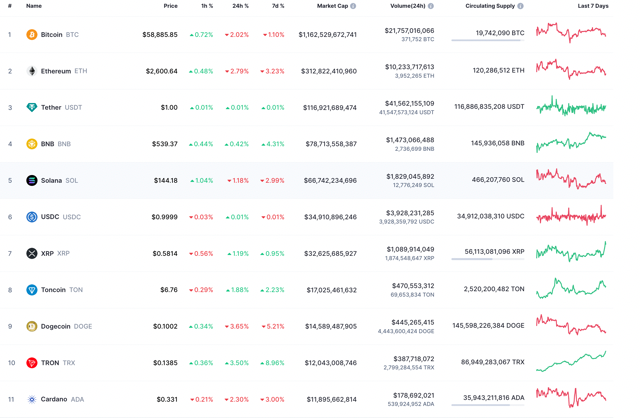Image resolution: width=640 pixels, height=418 pixels.
Task: Click the Solana logo icon
Action: click(x=32, y=181)
